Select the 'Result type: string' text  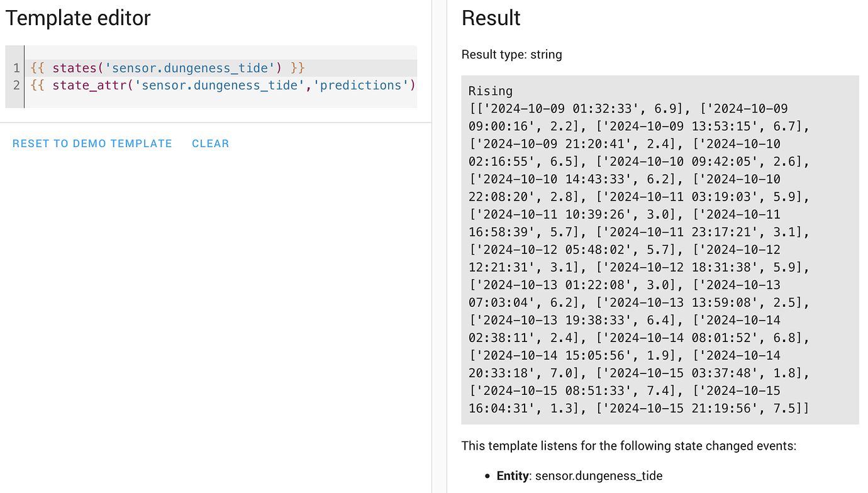coord(513,55)
